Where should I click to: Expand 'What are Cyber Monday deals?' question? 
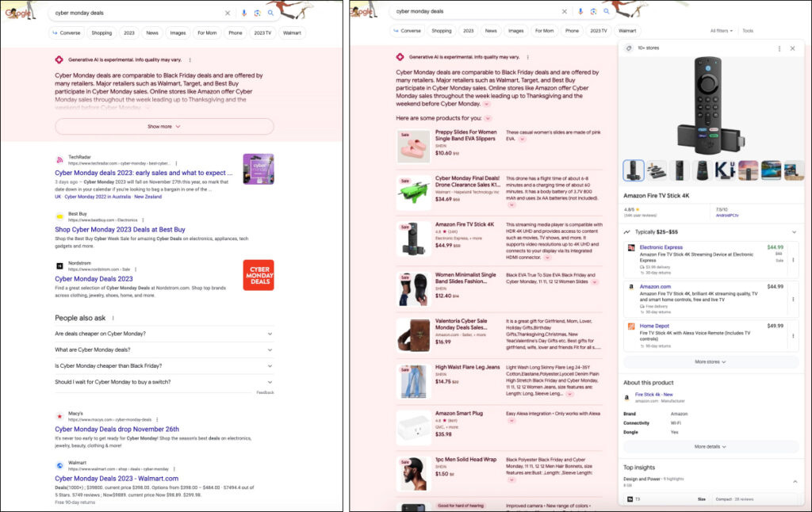coord(164,350)
